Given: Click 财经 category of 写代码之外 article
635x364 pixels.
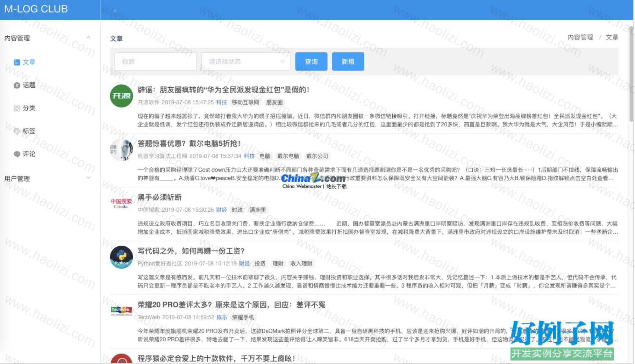Looking at the screenshot, I should click(x=244, y=264).
